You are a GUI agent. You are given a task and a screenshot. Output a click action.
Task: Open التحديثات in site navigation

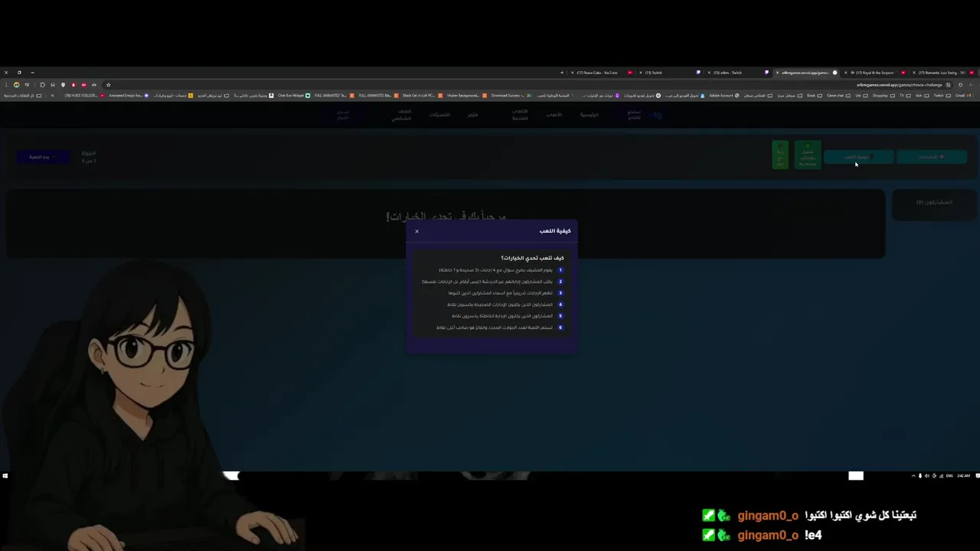[x=439, y=115]
